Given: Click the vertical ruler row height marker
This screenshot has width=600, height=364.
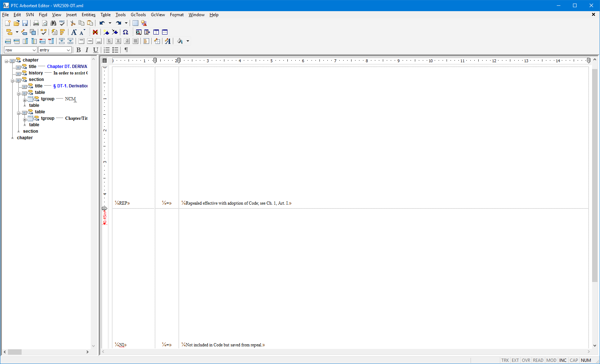Looking at the screenshot, I should click(104, 209).
